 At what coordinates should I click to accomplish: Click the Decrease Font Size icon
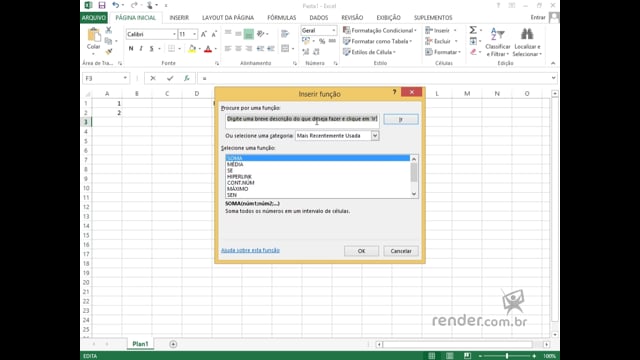214,34
